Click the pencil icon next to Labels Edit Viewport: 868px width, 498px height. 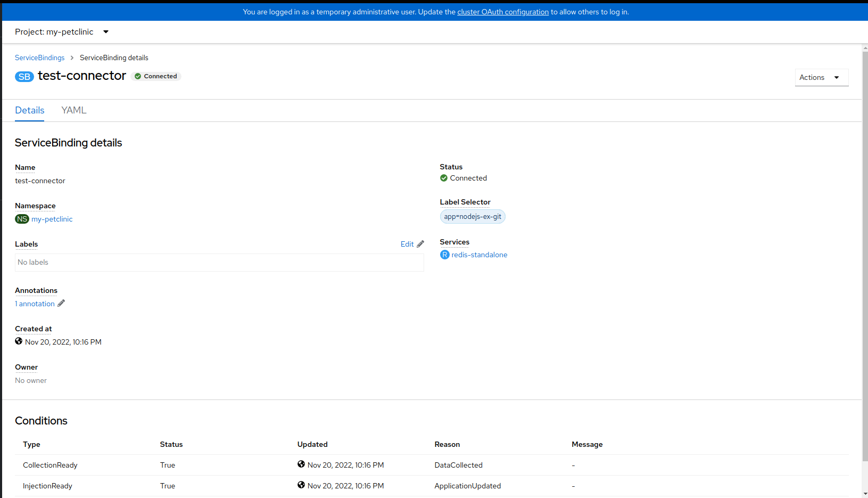click(x=420, y=244)
